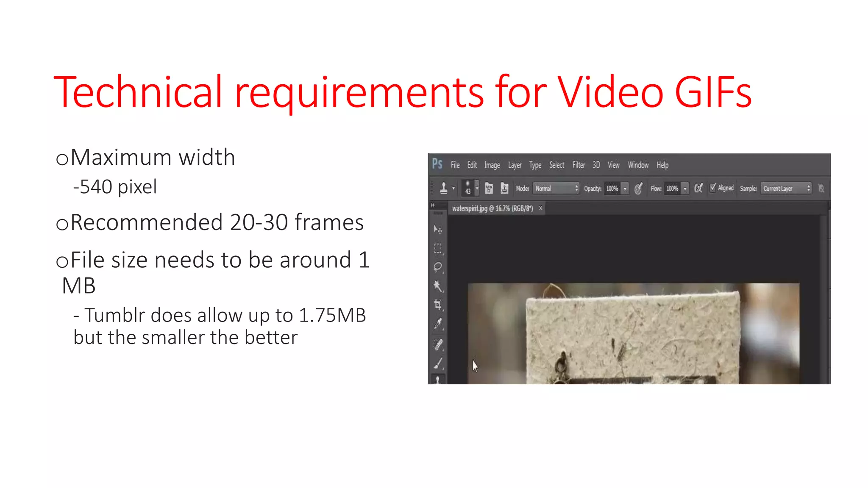Open the View menu
This screenshot has height=488, width=868.
coord(614,165)
